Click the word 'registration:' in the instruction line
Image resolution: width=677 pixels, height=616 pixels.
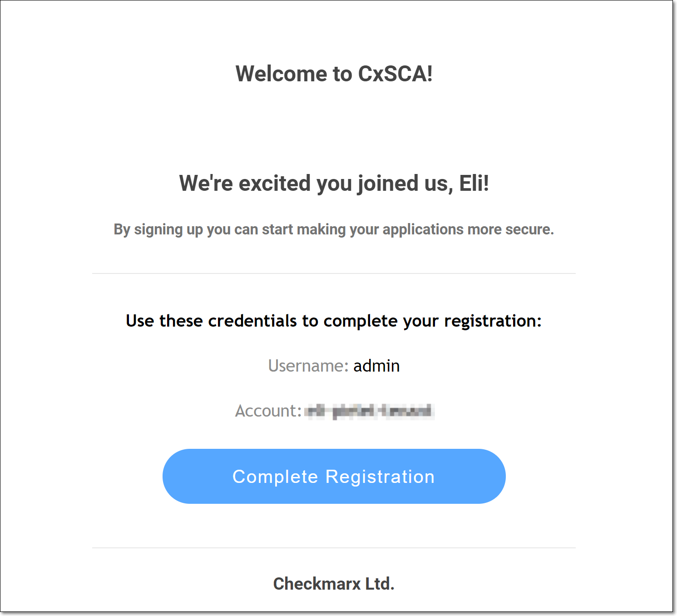[493, 322]
